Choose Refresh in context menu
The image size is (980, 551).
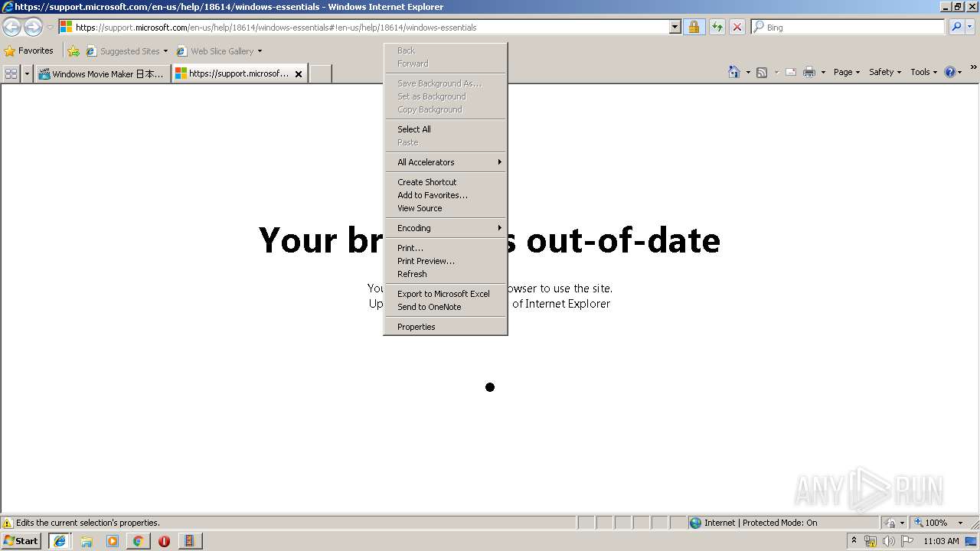point(446,274)
